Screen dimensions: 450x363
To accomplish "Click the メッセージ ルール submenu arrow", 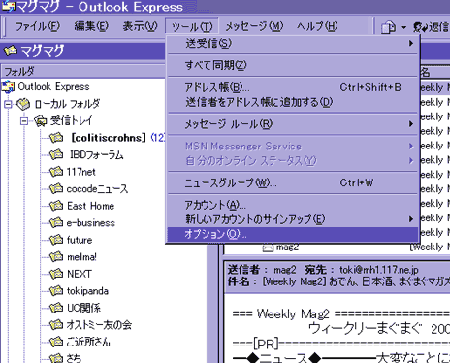I will 411,124.
